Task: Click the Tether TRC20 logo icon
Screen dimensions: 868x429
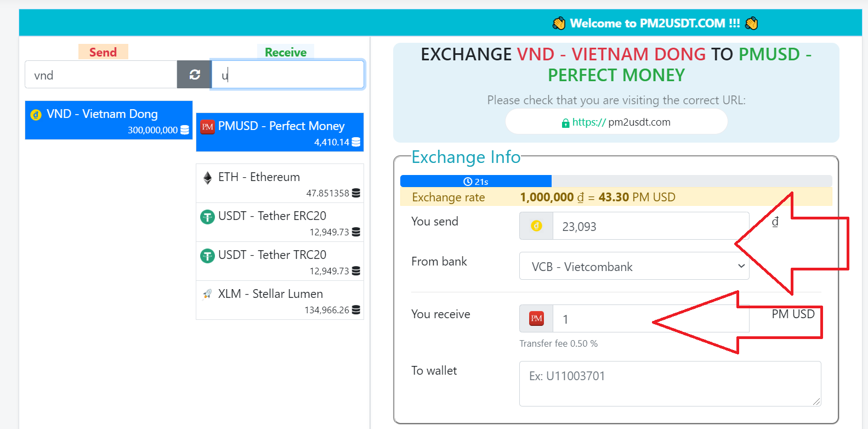Action: (207, 256)
